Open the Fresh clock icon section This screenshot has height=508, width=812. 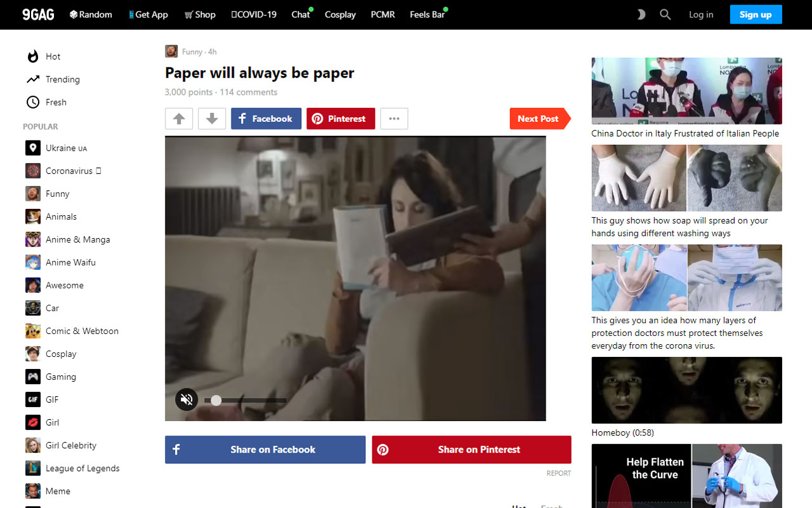pyautogui.click(x=32, y=102)
